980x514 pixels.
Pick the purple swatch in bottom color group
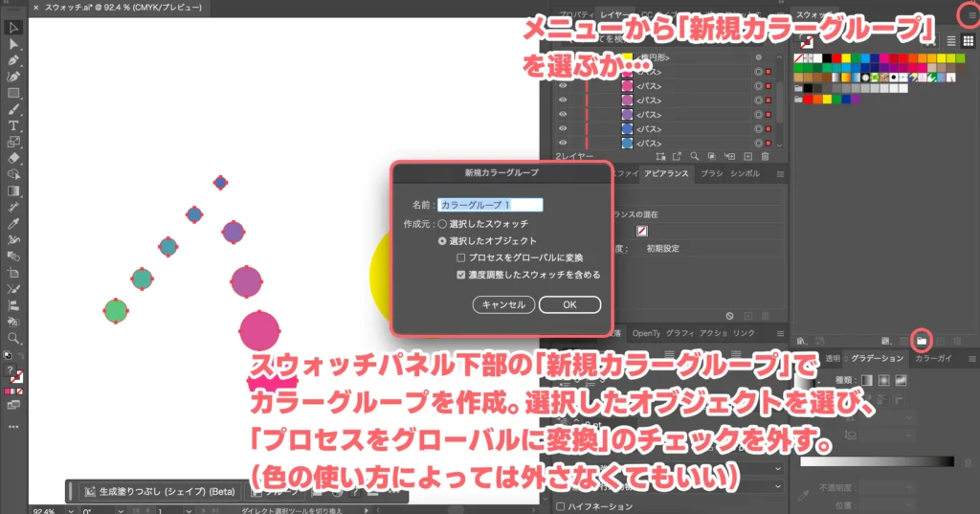855,99
